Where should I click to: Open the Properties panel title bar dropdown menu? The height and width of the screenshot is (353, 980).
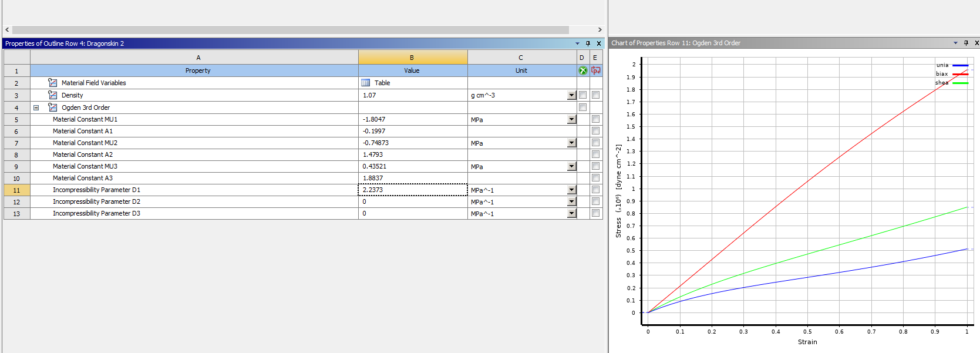(577, 43)
